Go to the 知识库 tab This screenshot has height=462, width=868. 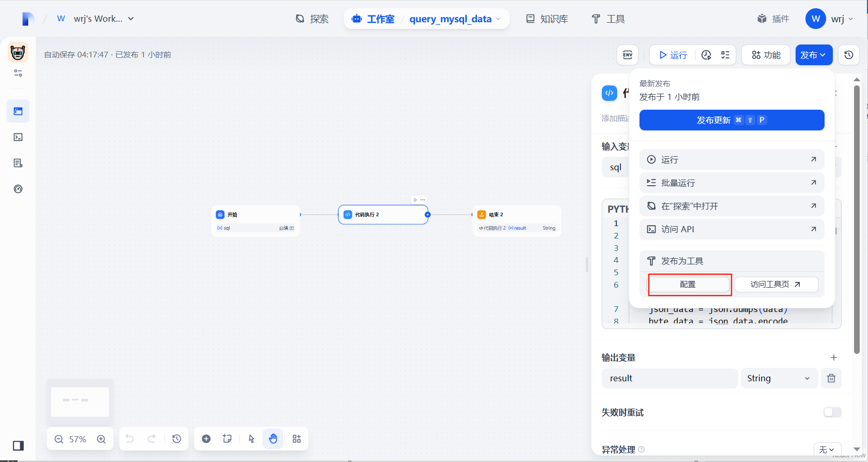[547, 19]
